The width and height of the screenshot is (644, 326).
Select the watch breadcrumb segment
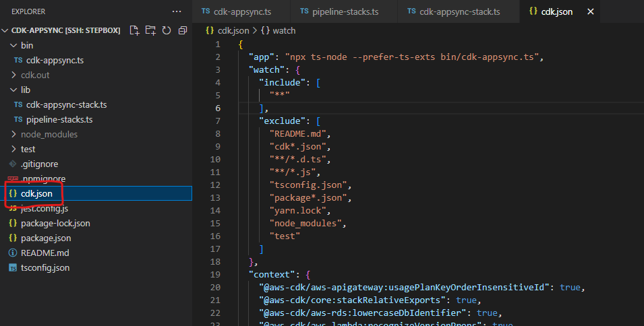pyautogui.click(x=284, y=30)
